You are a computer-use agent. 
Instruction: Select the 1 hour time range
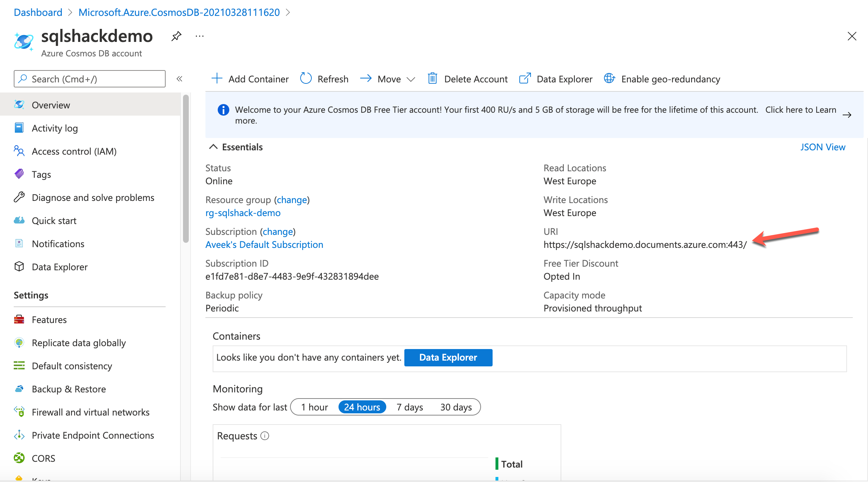click(x=314, y=407)
